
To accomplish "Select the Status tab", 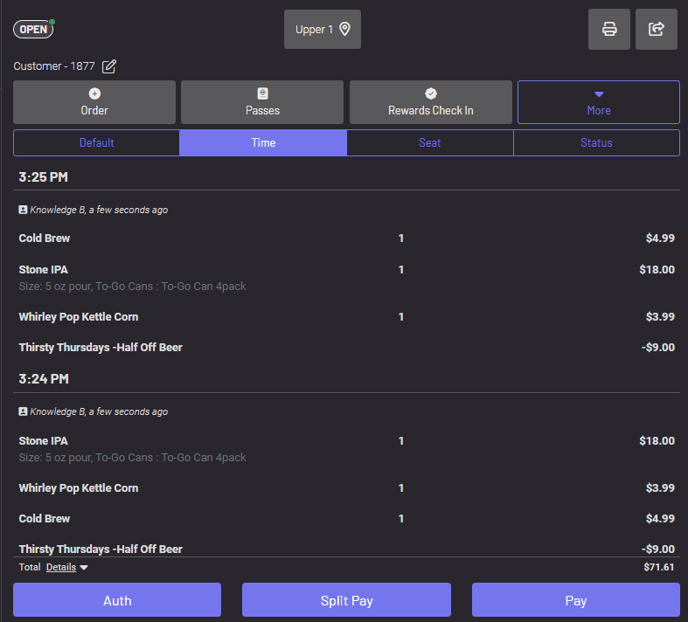I will 596,143.
